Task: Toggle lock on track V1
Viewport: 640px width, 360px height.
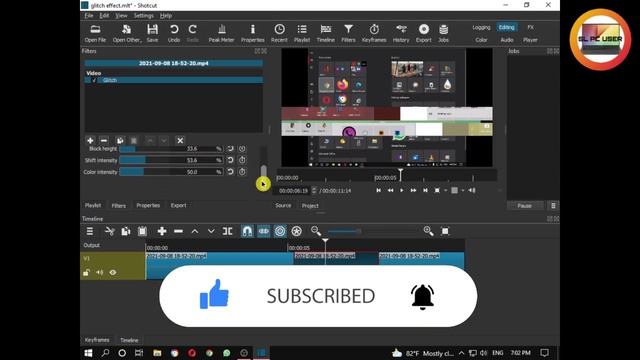Action: click(x=87, y=272)
